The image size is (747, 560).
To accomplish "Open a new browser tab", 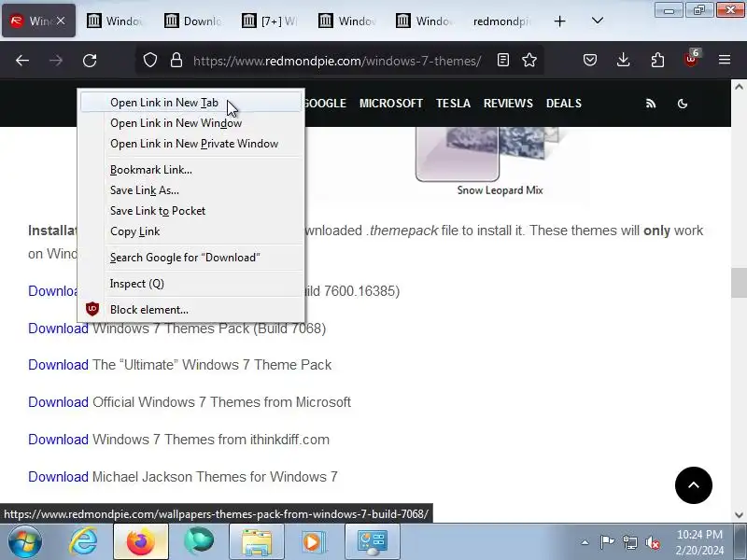I will point(559,21).
